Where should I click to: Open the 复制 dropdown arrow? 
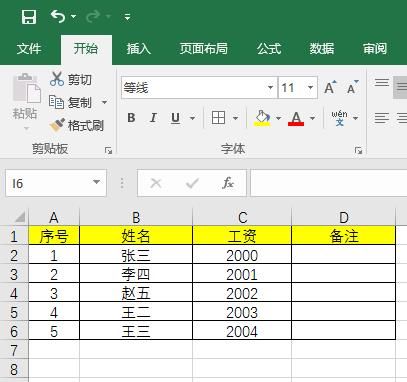[104, 102]
